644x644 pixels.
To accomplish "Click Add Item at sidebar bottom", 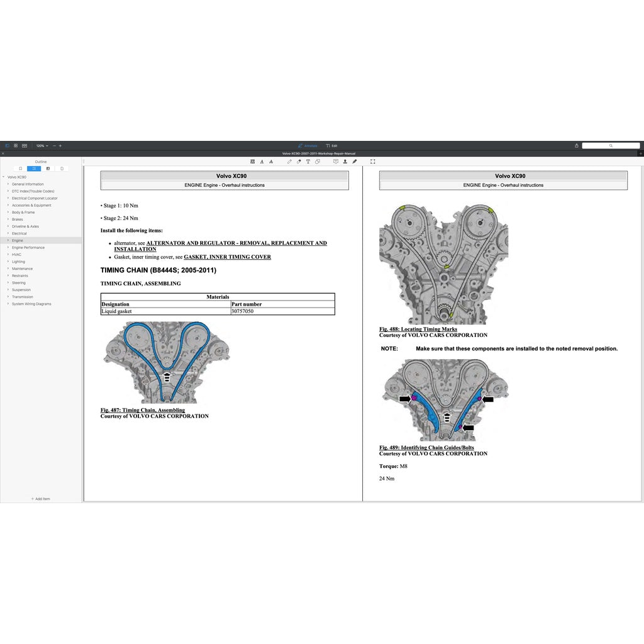I will click(41, 499).
